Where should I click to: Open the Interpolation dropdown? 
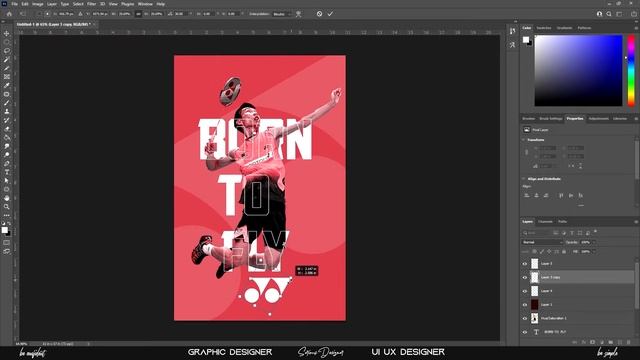282,14
